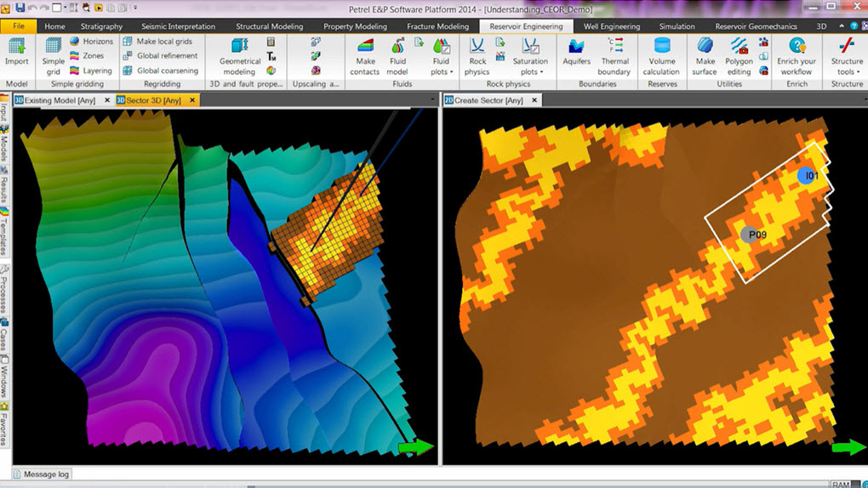Open the Rock physics tool
Image resolution: width=868 pixels, height=488 pixels.
[477, 56]
